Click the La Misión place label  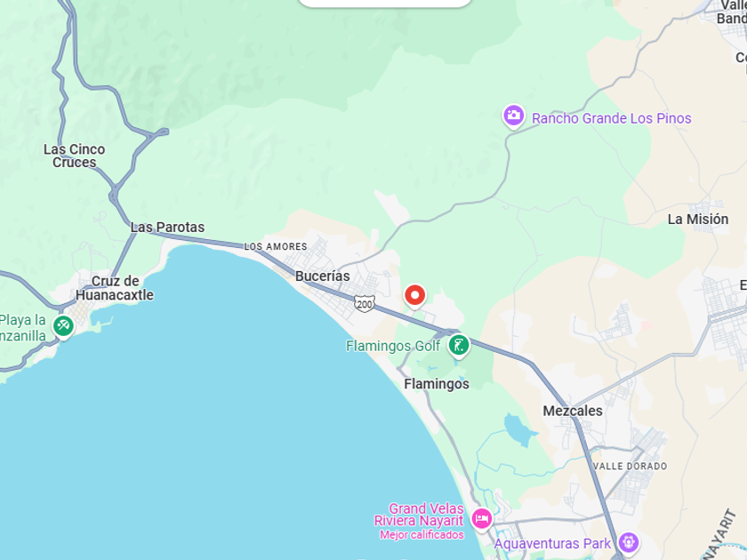[x=698, y=220]
